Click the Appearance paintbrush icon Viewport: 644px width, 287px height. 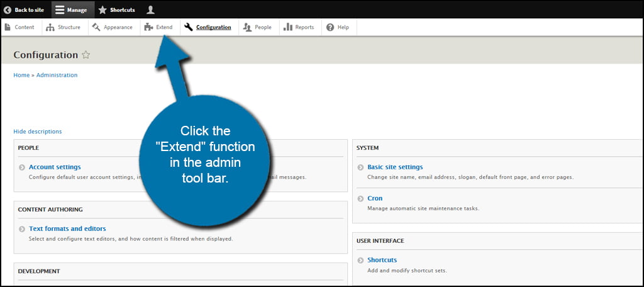click(x=96, y=27)
